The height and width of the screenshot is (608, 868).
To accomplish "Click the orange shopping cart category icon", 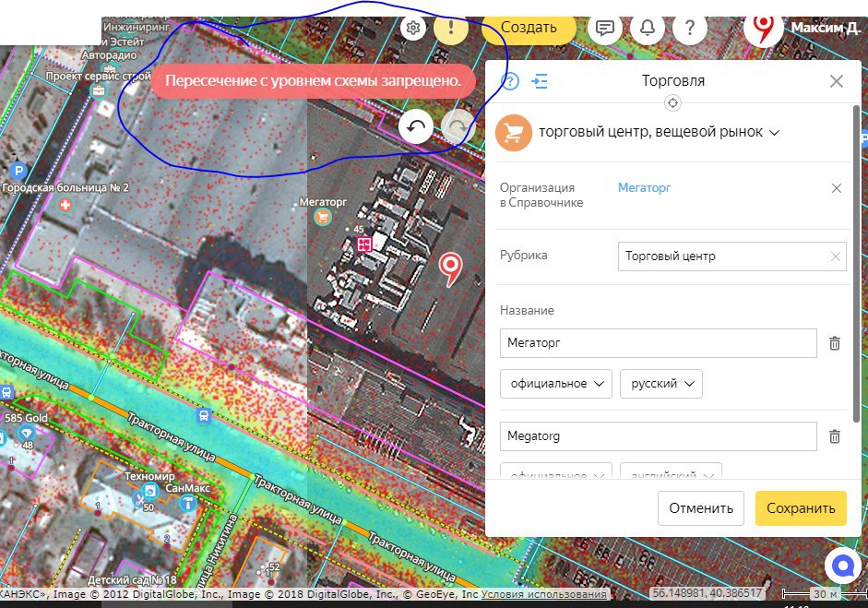I will pos(513,133).
